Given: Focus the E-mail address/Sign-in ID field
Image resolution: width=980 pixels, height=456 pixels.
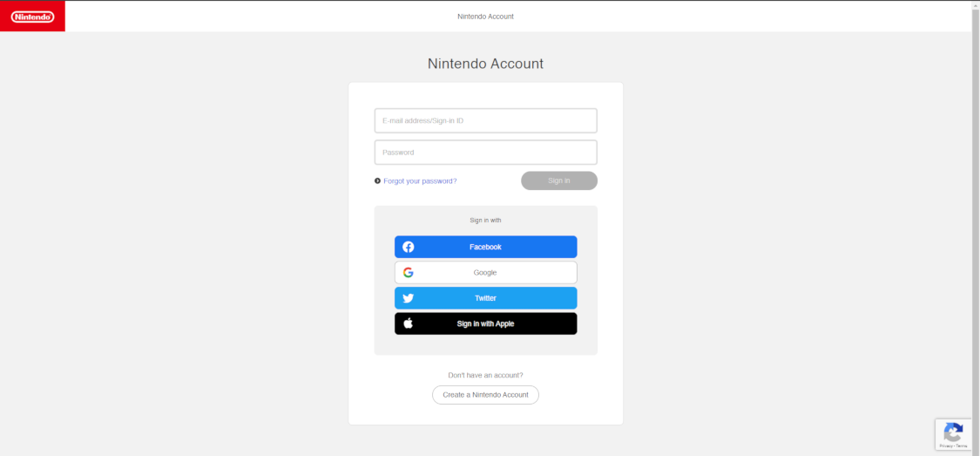Looking at the screenshot, I should point(485,120).
